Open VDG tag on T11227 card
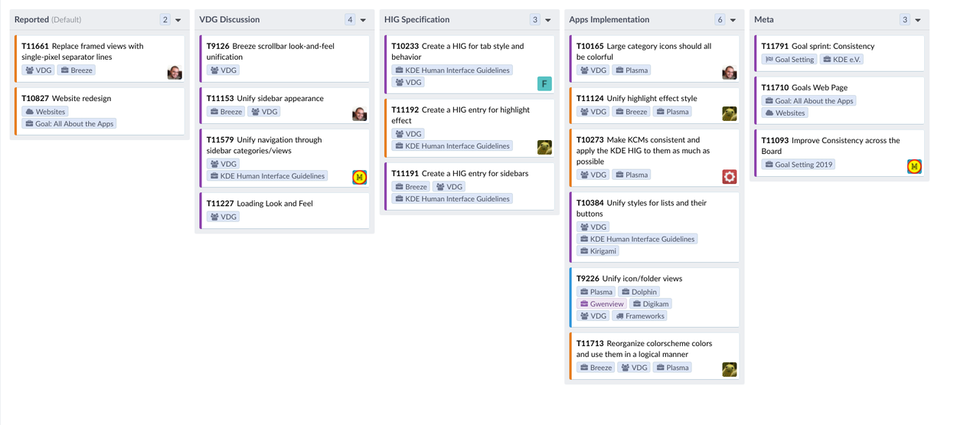The width and height of the screenshot is (980, 425). click(x=224, y=217)
